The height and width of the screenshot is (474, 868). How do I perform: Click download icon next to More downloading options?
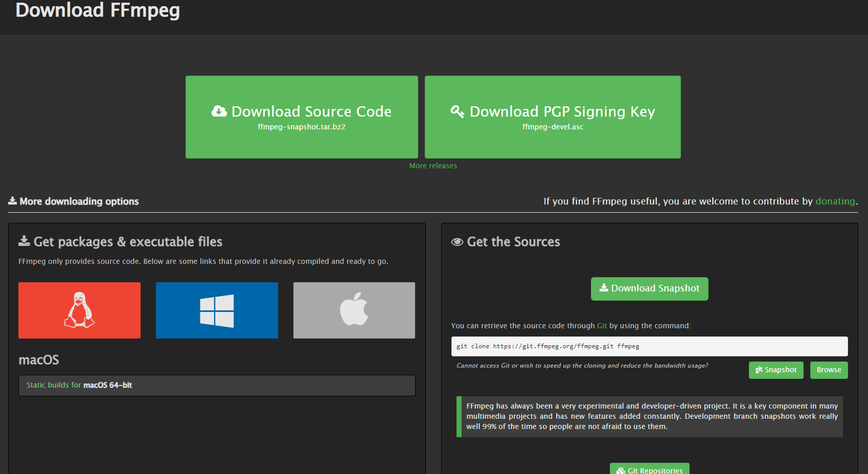[x=12, y=201]
